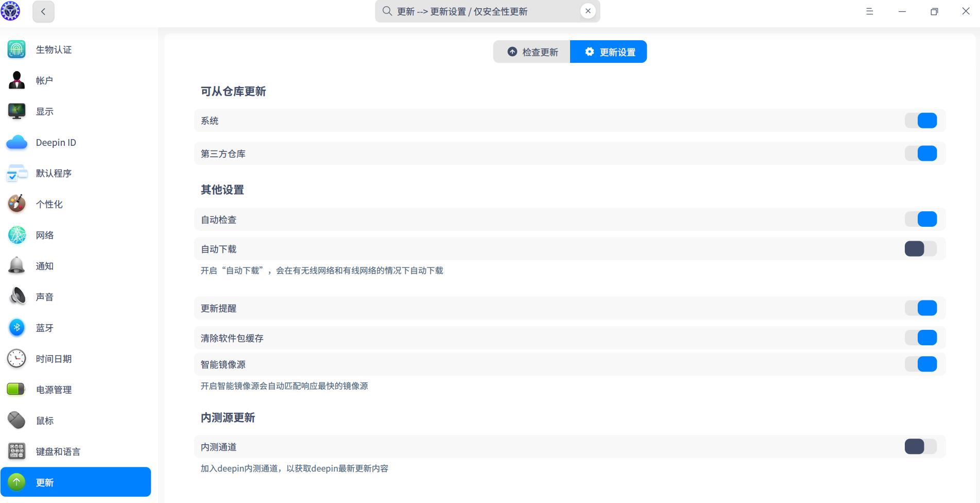Open Power Management (电源管理) settings
The image size is (980, 503).
tap(54, 390)
